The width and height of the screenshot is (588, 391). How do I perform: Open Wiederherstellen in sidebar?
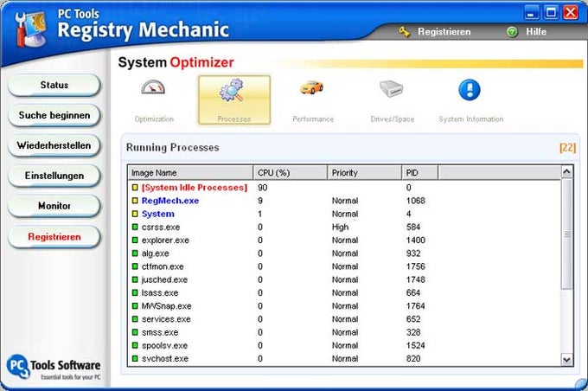pyautogui.click(x=54, y=145)
